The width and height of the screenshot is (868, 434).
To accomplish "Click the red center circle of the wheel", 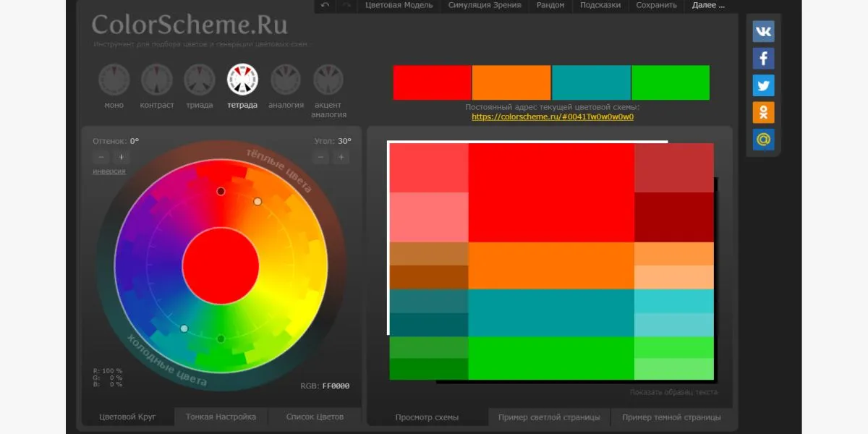I will click(221, 265).
